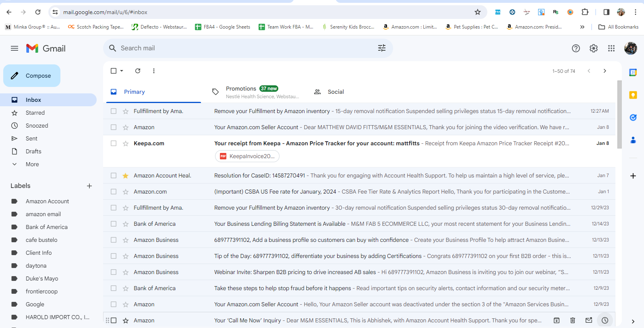Expand the side panel arrow
This screenshot has height=328, width=644.
tap(633, 322)
